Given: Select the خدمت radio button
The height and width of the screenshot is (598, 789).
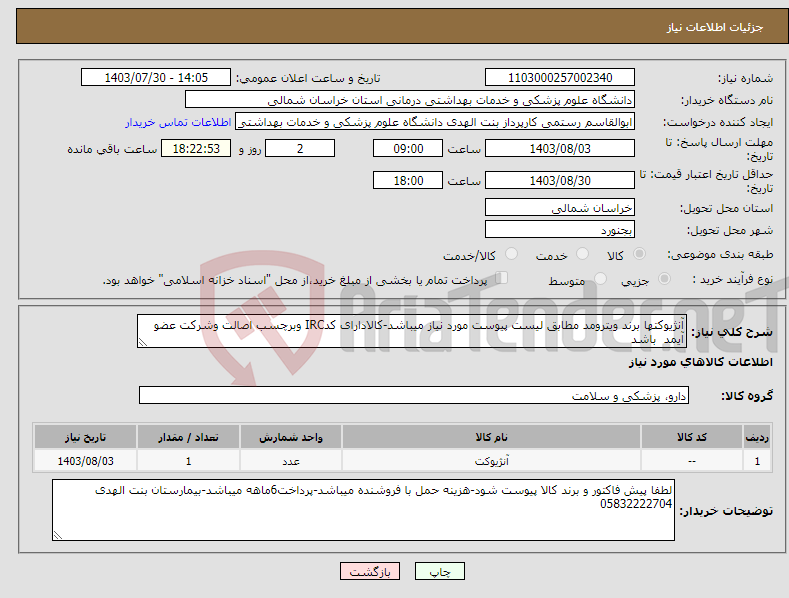Looking at the screenshot, I should (x=582, y=254).
